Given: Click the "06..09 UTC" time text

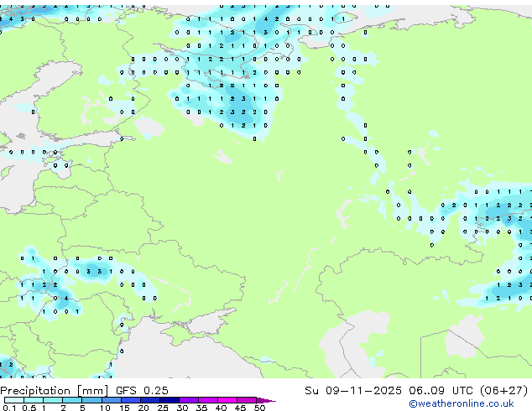Looking at the screenshot, I should coord(441,391).
